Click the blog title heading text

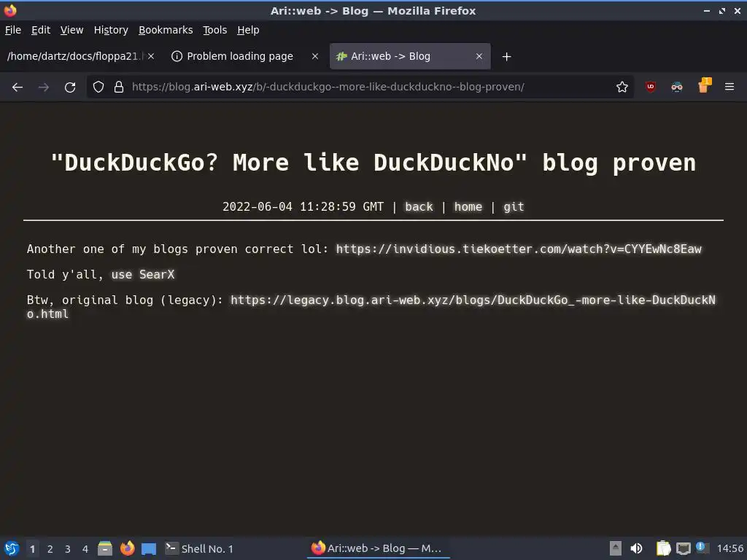(x=373, y=163)
